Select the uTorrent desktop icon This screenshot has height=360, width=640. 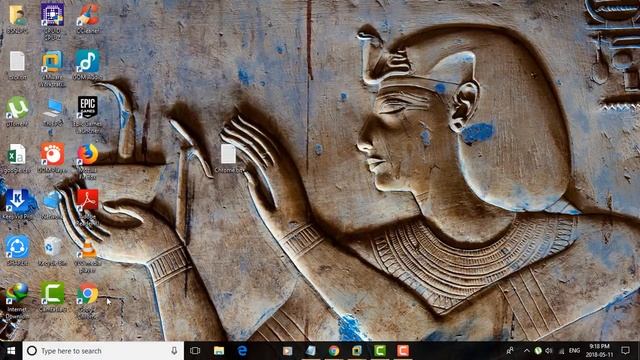pos(17,111)
